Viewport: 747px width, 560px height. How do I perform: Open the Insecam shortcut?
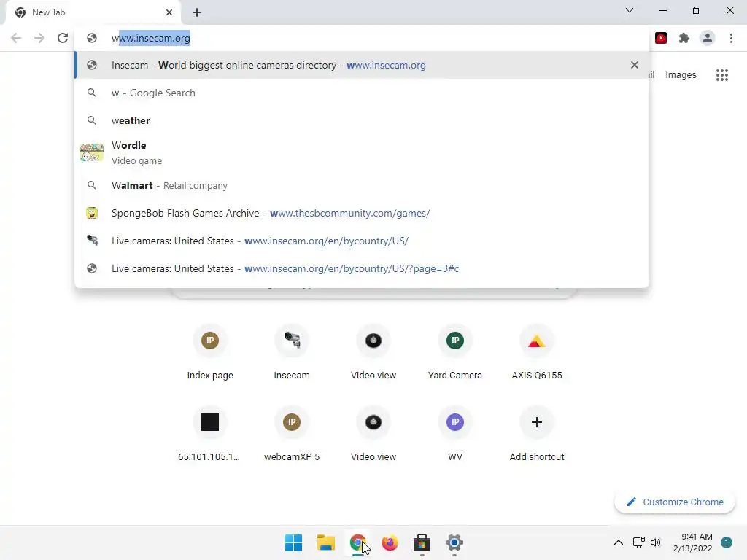(292, 352)
